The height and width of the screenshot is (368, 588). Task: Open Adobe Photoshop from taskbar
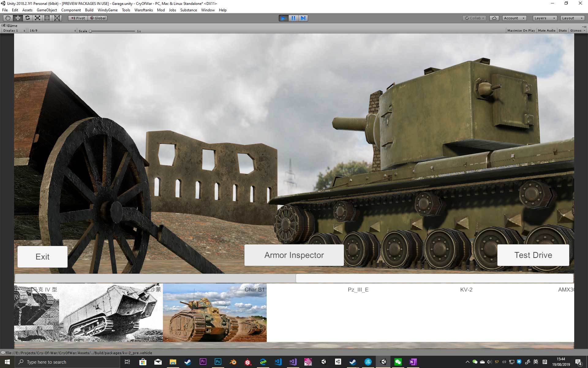click(x=218, y=362)
